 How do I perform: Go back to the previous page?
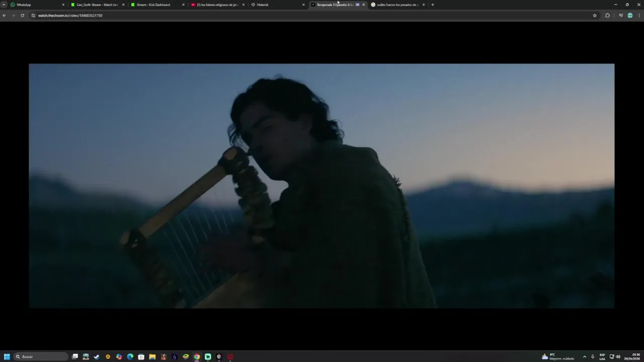(4, 16)
